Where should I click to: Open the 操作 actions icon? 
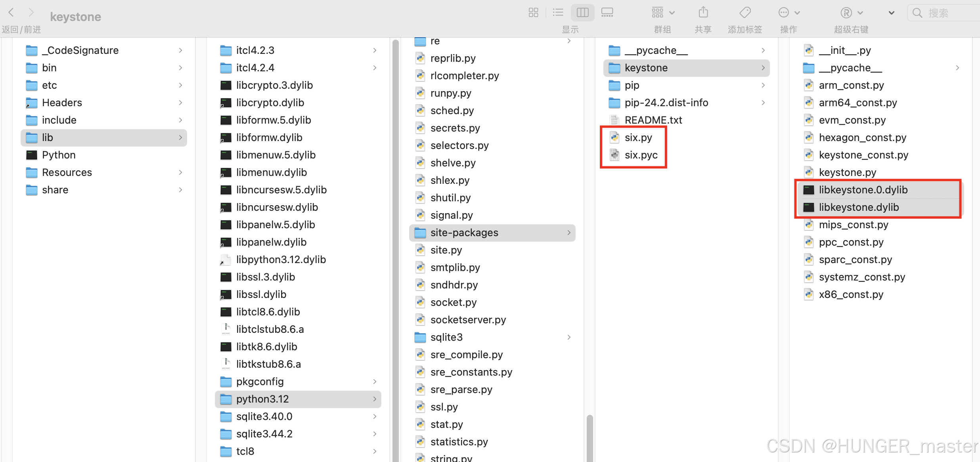(783, 12)
